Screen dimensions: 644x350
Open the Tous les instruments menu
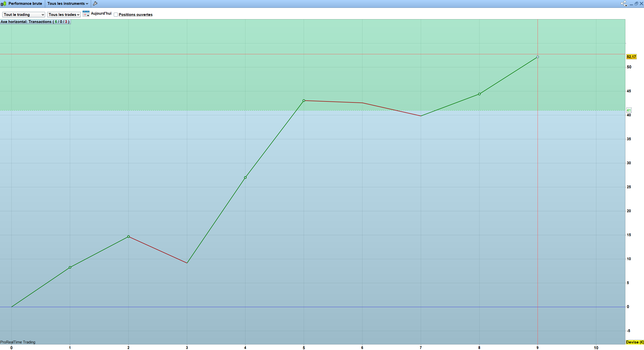click(68, 4)
